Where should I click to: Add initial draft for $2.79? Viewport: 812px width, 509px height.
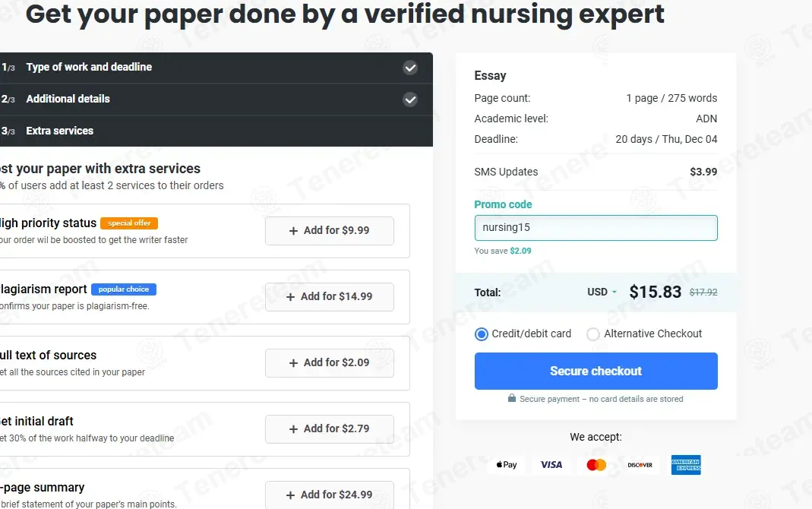coord(329,429)
